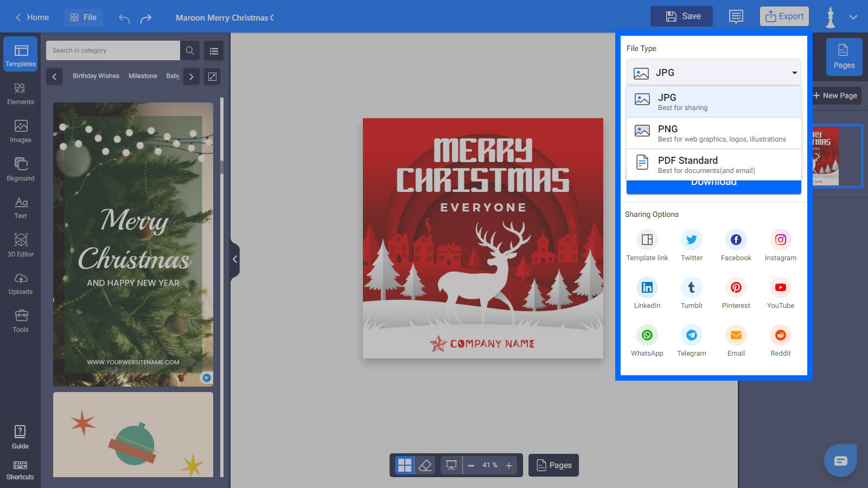Increase zoom with the plus control
Viewport: 868px width, 488px height.
coord(509,465)
